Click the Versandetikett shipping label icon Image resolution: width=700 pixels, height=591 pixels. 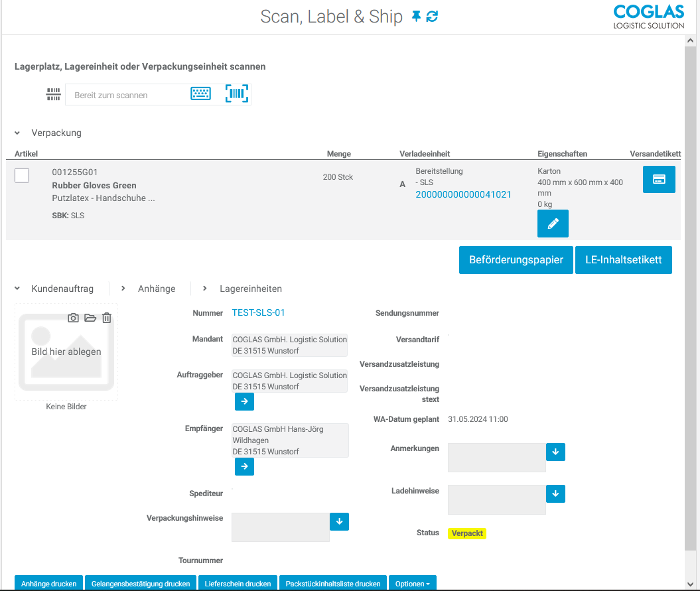coord(659,179)
